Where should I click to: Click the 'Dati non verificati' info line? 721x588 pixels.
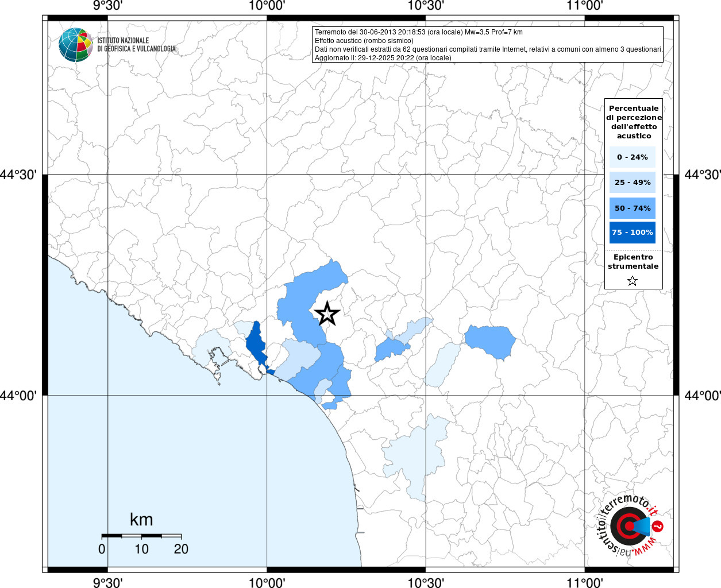(x=489, y=49)
